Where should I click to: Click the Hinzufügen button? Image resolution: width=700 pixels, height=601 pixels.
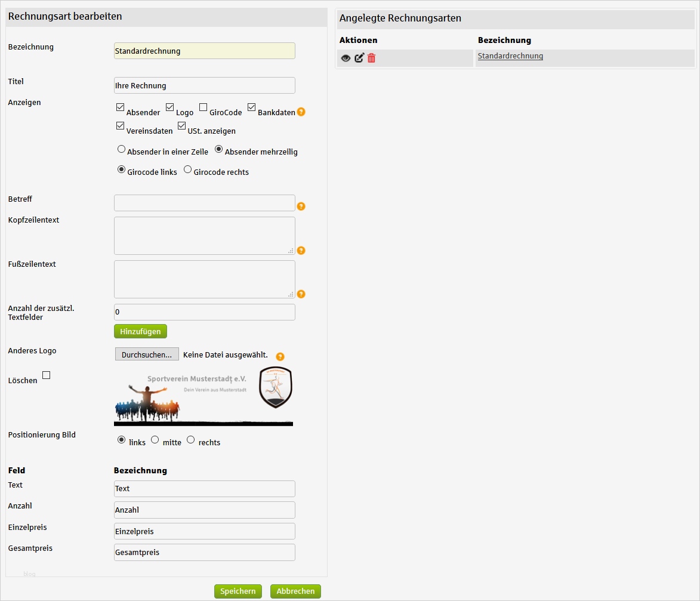coord(140,331)
